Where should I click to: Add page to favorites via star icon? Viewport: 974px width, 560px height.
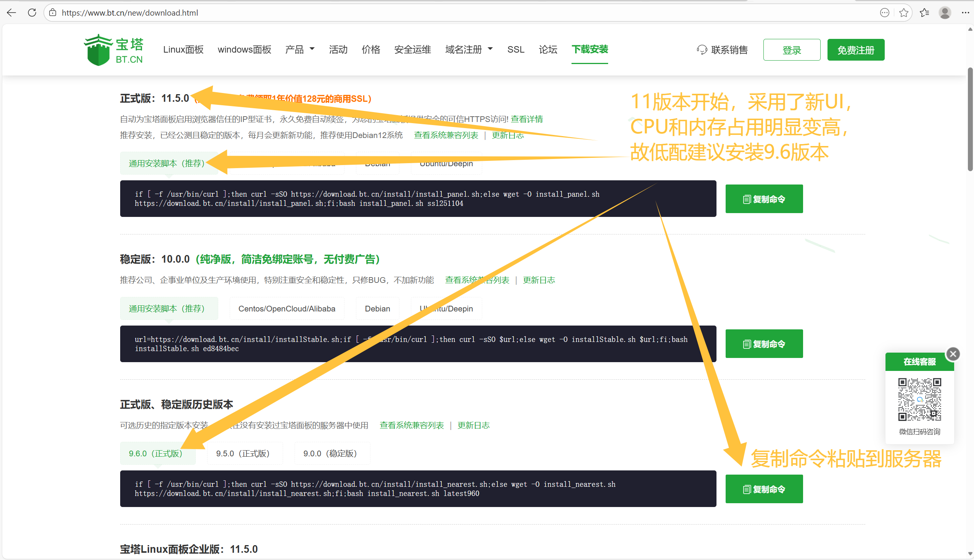(903, 13)
